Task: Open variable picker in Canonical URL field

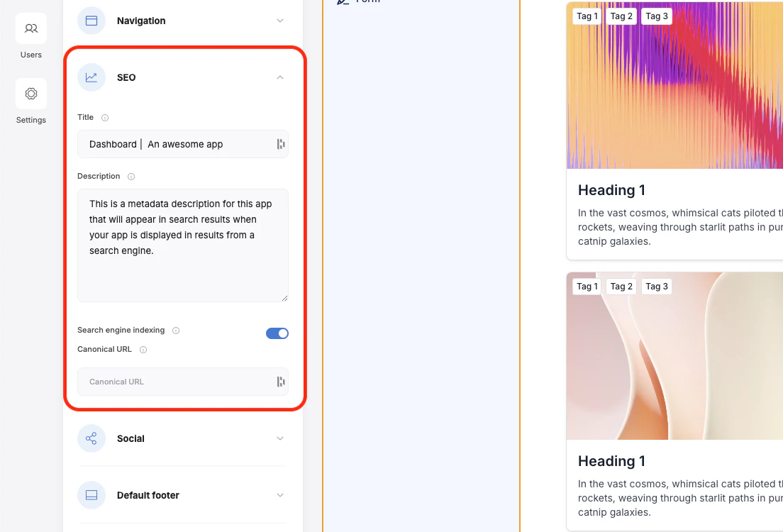Action: (x=281, y=382)
